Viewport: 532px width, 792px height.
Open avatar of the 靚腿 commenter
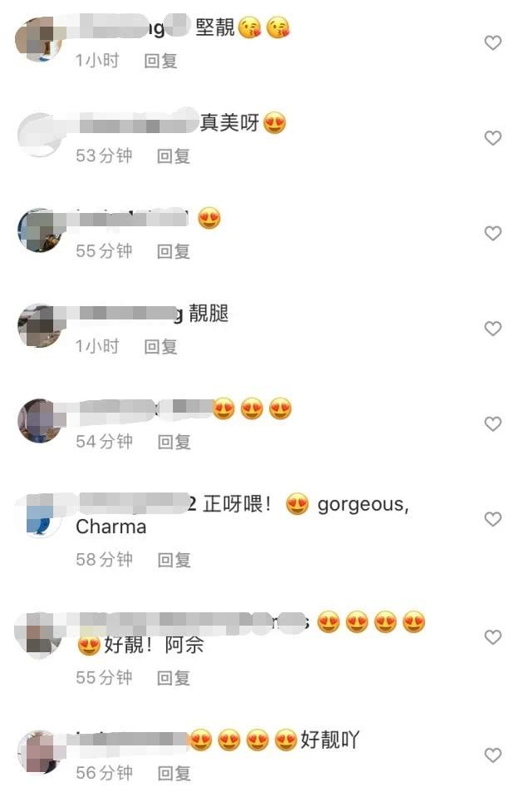pos(40,326)
